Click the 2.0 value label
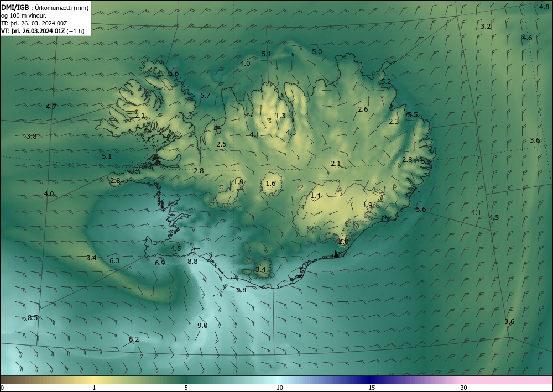 point(343,242)
